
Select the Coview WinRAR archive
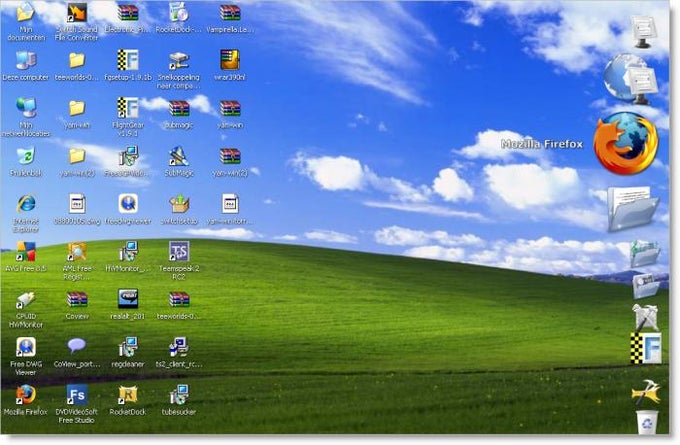77,300
